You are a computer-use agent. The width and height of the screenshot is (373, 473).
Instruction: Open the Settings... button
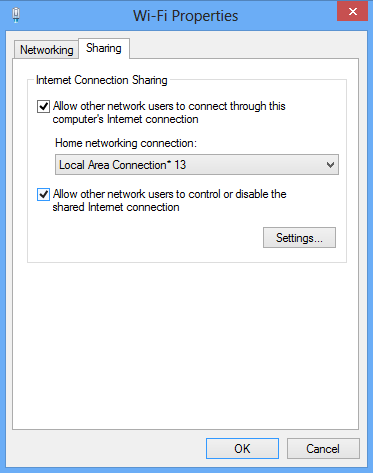pyautogui.click(x=299, y=238)
